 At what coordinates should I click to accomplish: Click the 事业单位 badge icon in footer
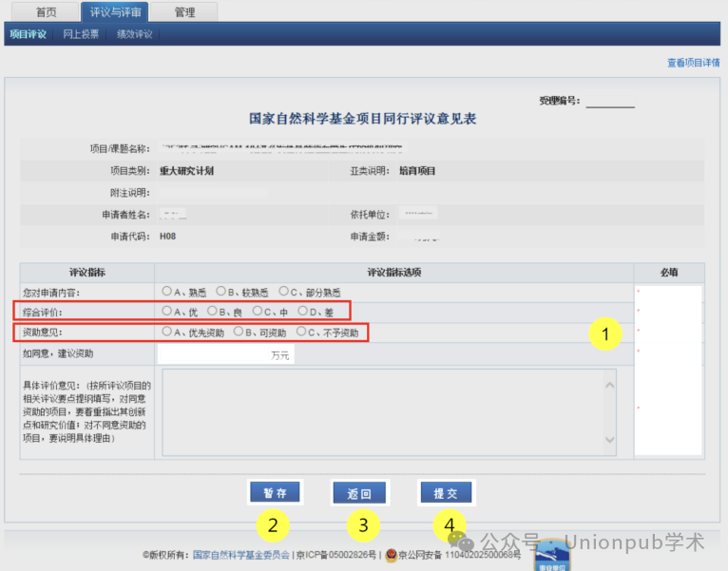(x=552, y=556)
